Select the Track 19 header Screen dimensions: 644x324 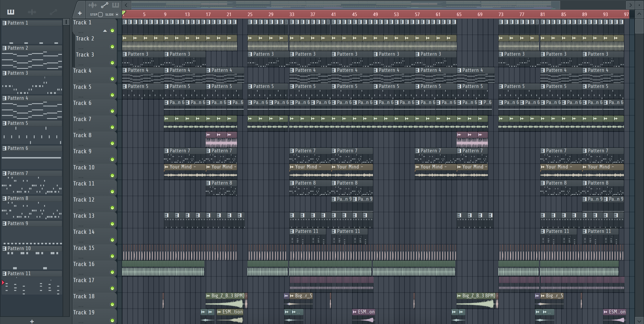[95, 316]
